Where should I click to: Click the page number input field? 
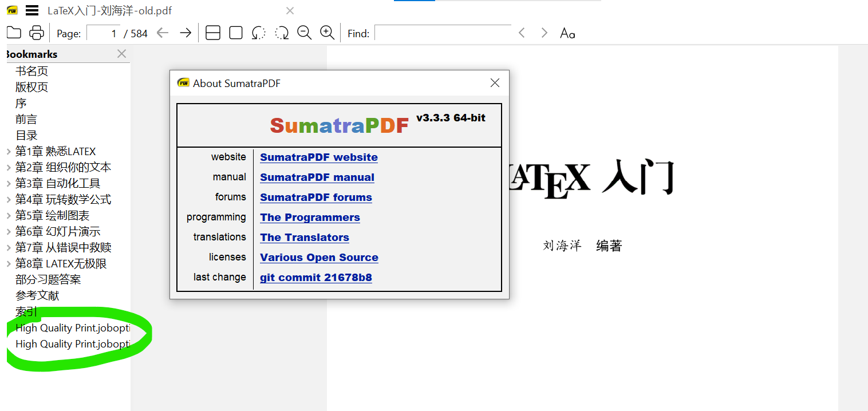[x=104, y=33]
